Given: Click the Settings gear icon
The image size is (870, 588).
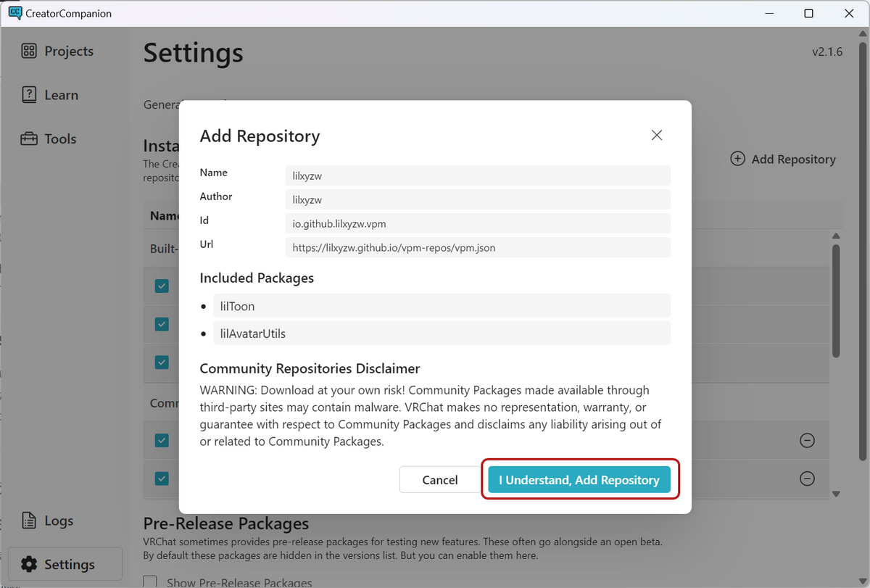Looking at the screenshot, I should click(29, 564).
